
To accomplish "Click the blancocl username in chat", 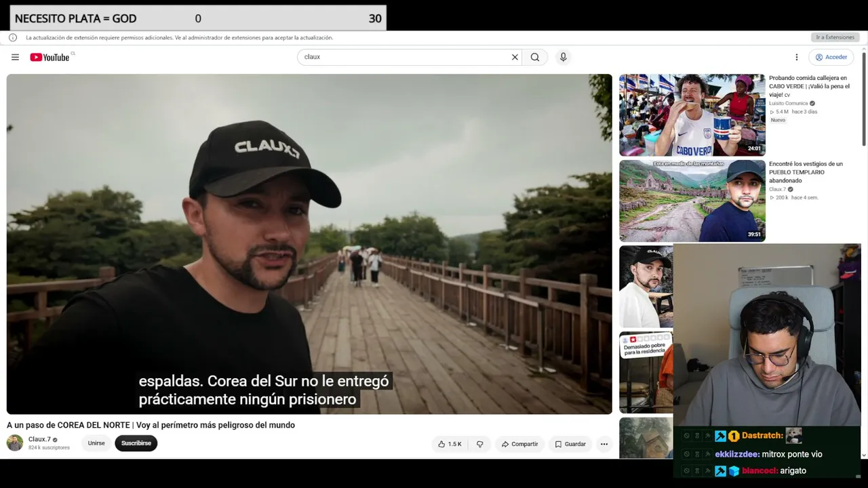I will click(x=759, y=471).
